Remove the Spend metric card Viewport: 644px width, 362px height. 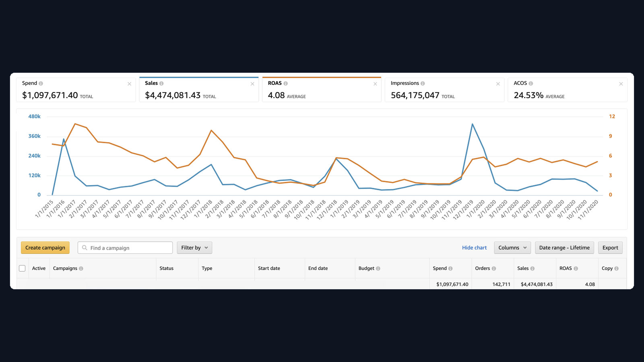pyautogui.click(x=129, y=84)
